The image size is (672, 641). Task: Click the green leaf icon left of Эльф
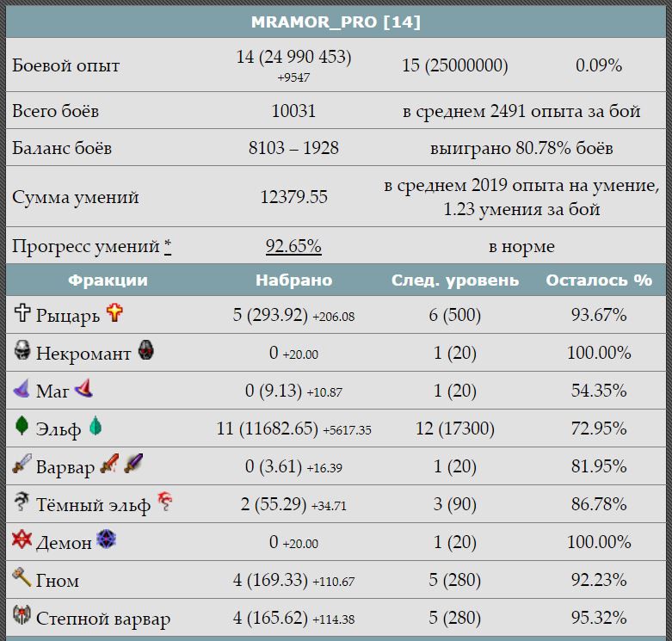(x=22, y=428)
